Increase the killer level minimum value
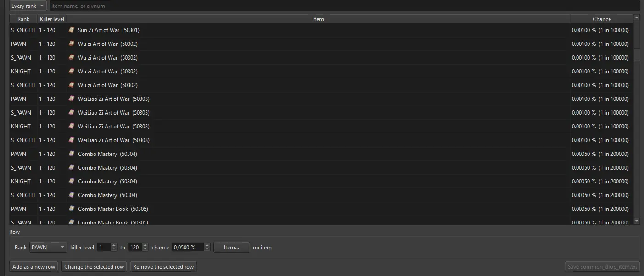 click(x=114, y=245)
